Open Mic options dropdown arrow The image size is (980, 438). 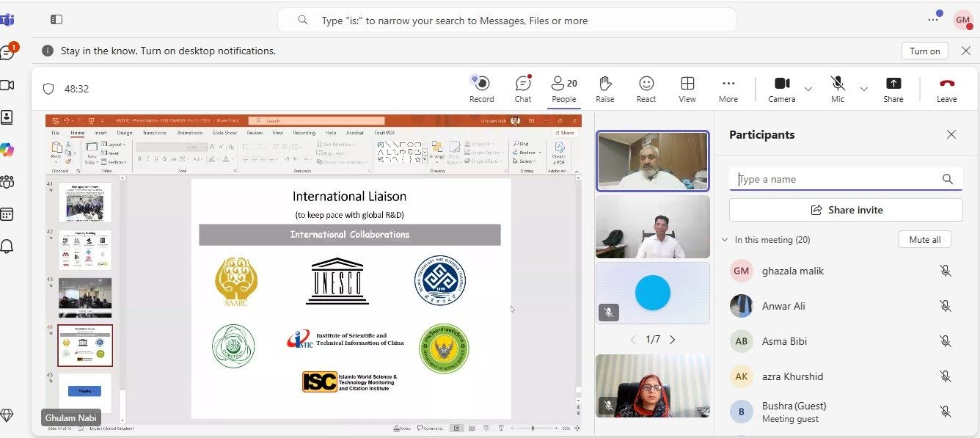point(864,89)
